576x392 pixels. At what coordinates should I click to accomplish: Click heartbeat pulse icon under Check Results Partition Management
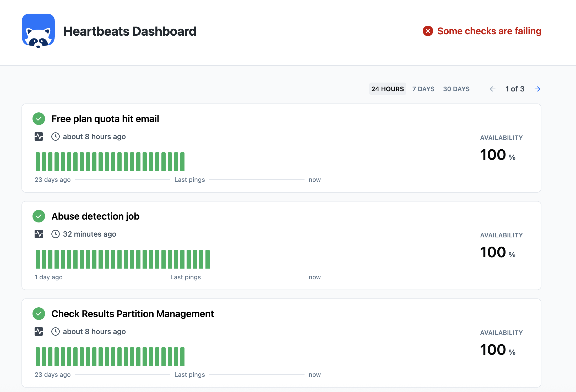[x=39, y=331]
